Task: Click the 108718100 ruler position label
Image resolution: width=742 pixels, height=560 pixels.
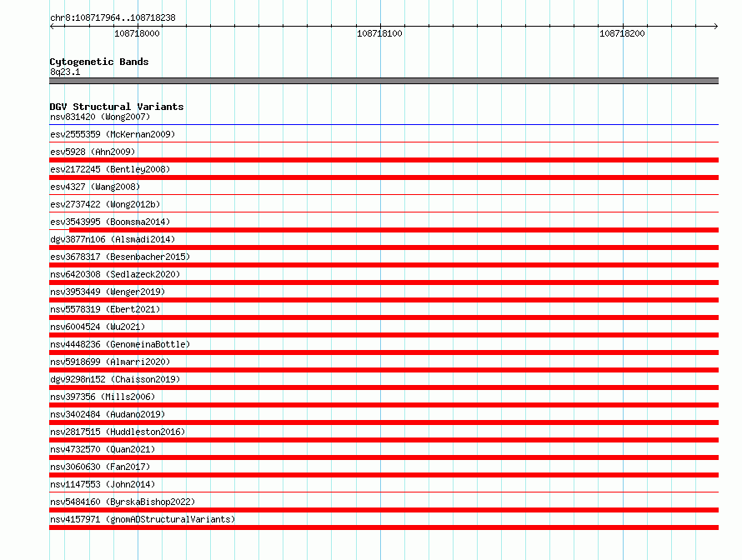Action: click(x=379, y=33)
